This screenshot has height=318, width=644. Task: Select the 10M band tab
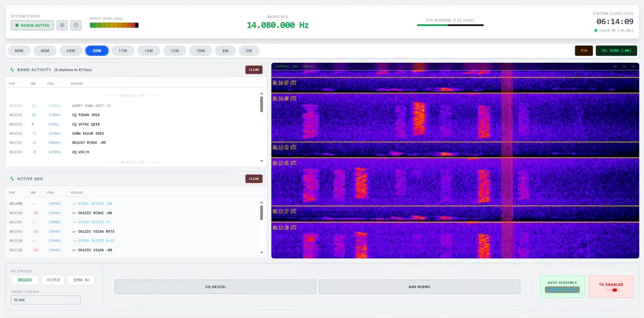click(200, 50)
